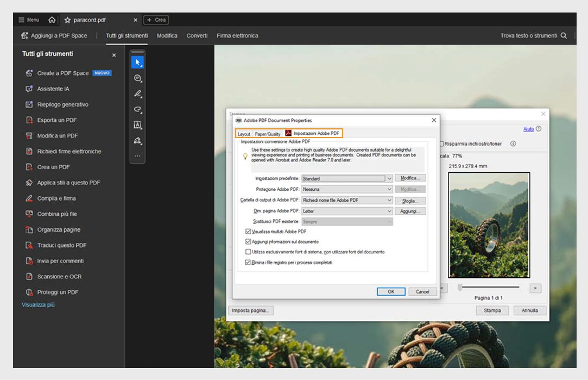Toggle Risparmia inchiostro/toner option
This screenshot has width=588, height=380.
tap(441, 144)
